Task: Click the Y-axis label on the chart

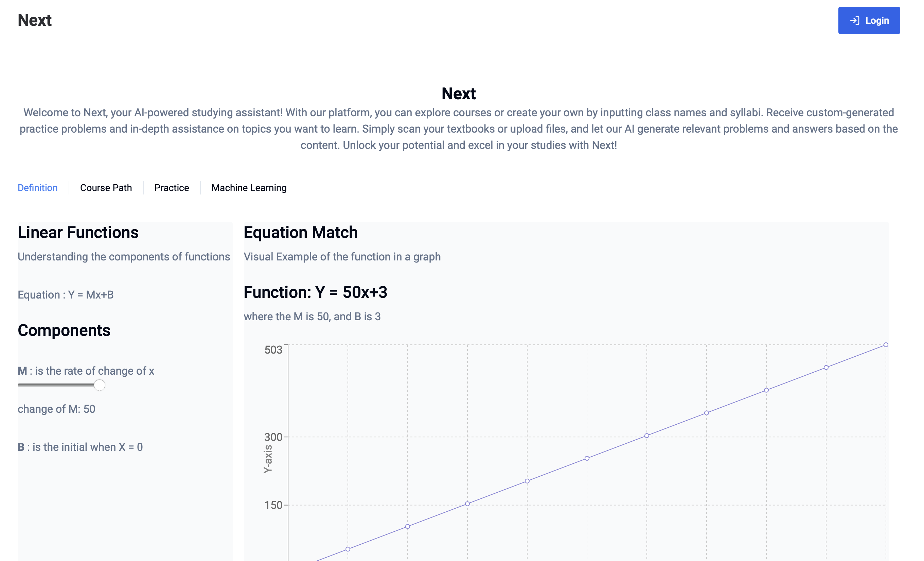Action: click(268, 459)
